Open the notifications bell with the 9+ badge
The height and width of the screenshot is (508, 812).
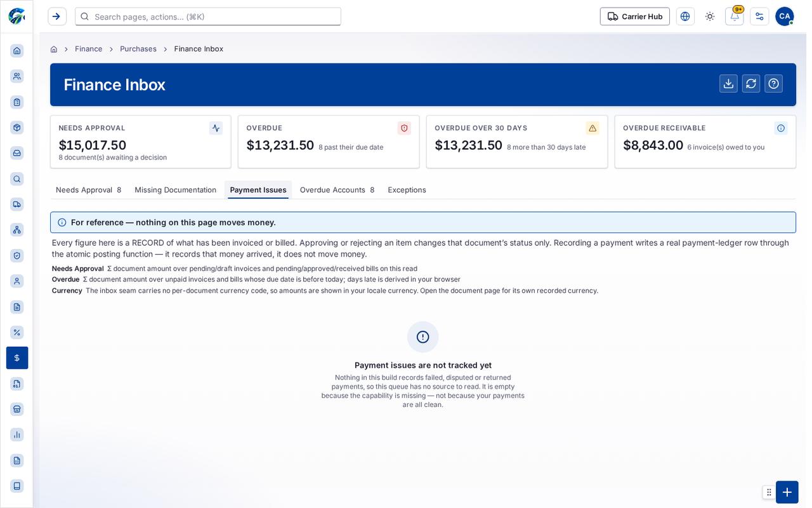[x=735, y=17]
